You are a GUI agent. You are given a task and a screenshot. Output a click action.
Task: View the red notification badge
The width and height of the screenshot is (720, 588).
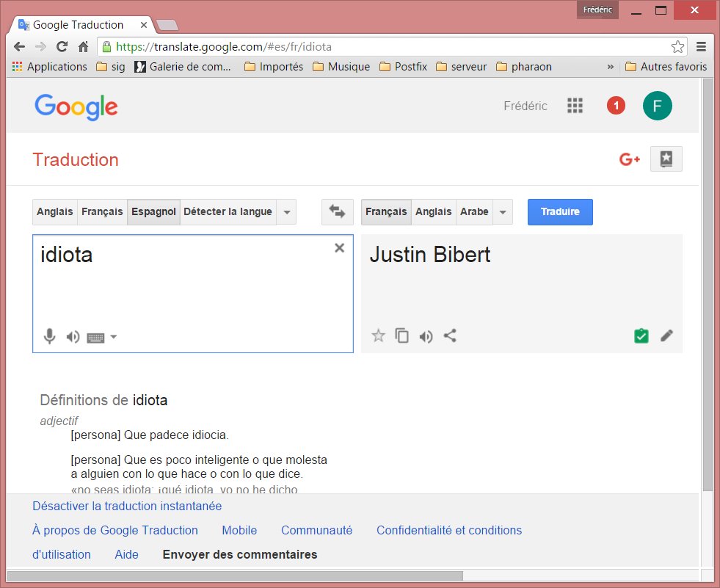pos(616,106)
